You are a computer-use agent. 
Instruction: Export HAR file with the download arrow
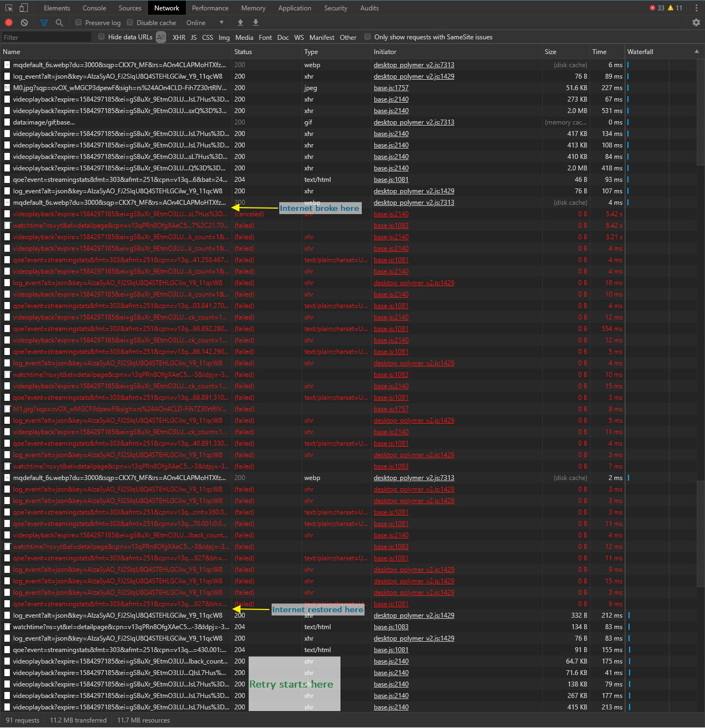255,22
